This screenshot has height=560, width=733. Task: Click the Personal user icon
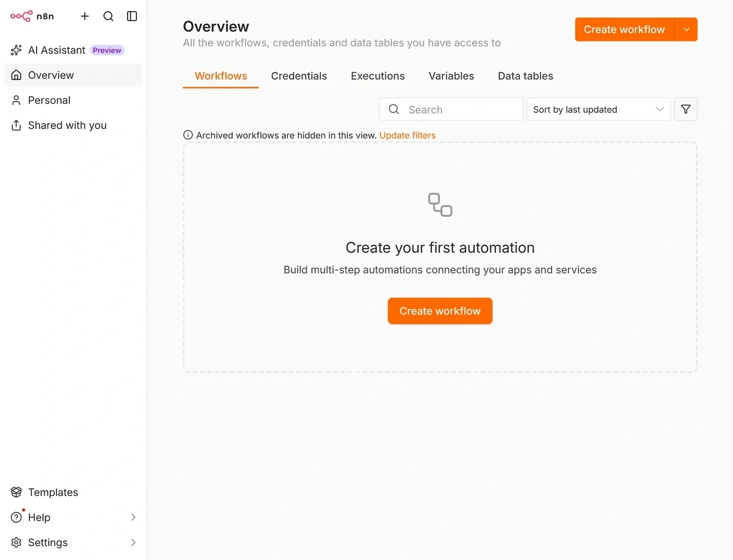click(x=16, y=100)
